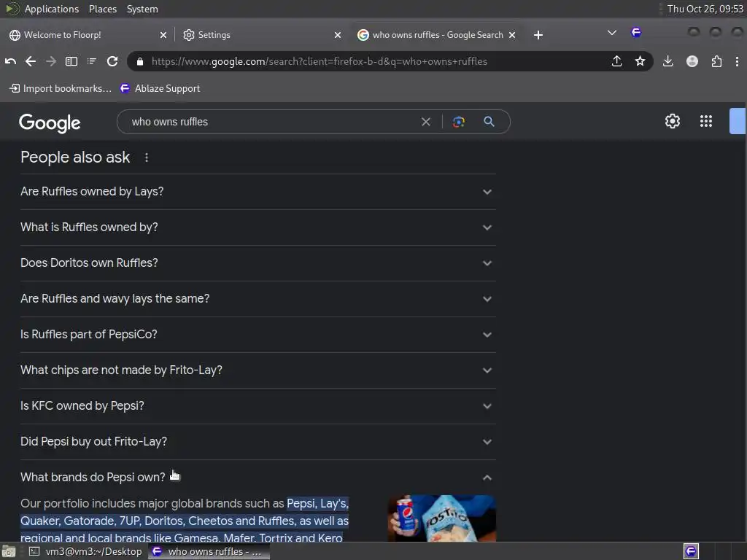The height and width of the screenshot is (560, 747).
Task: Open the list all tabs dropdown
Action: (612, 33)
